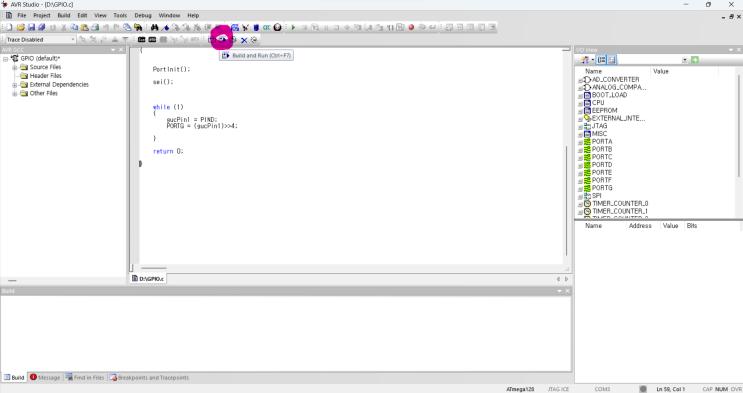Viewport: 743px width, 393px height.
Task: Select the Header Files folder
Action: pos(45,76)
